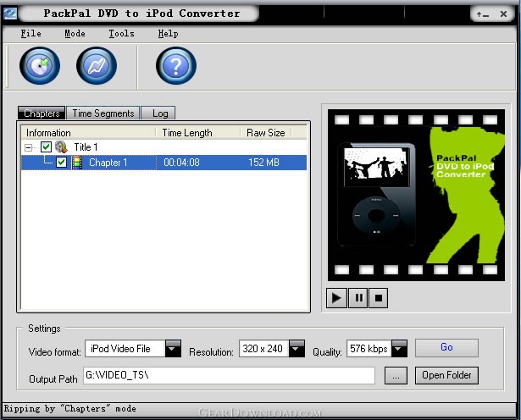
Task: Click the Time Length column header
Action: click(198, 132)
